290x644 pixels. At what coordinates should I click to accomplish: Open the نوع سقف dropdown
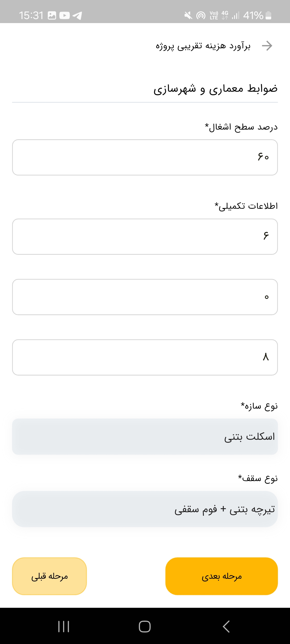pos(145,509)
